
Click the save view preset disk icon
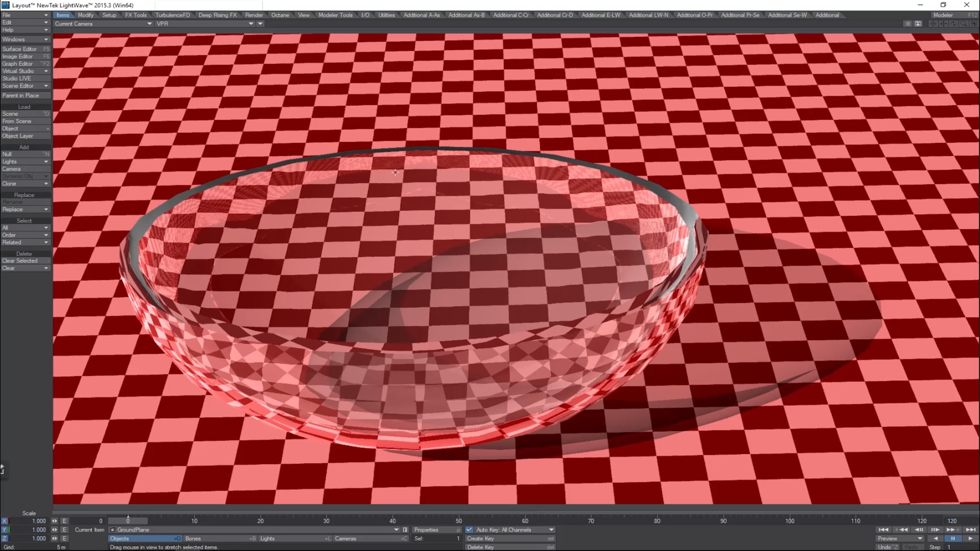click(918, 24)
